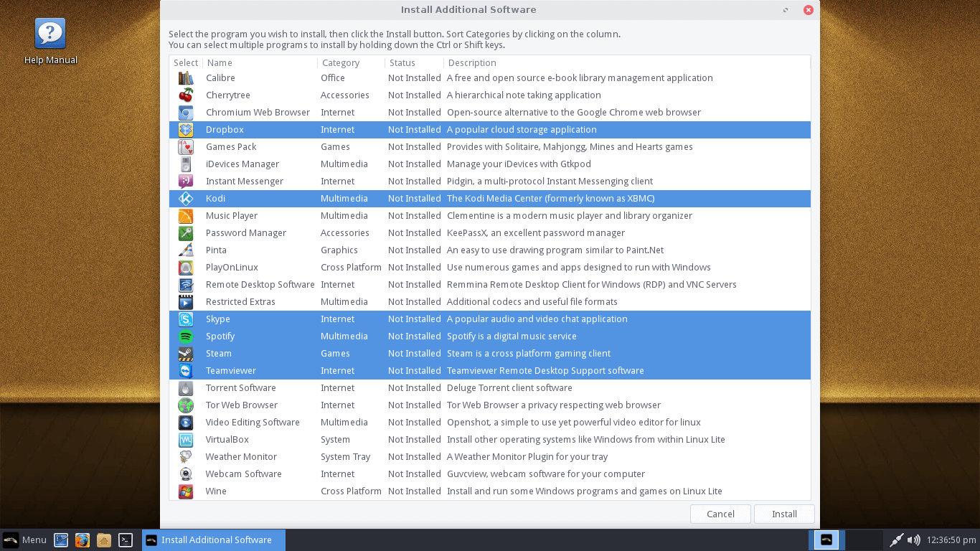This screenshot has height=551, width=980.
Task: Select the Calibre name text
Action: click(220, 78)
